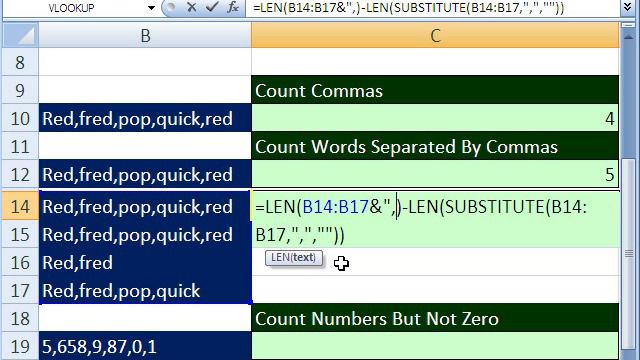Select column B header
The height and width of the screenshot is (360, 640).
tap(145, 36)
